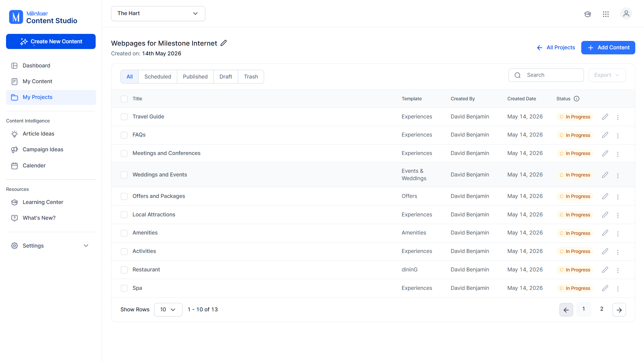Open What's New? resource
This screenshot has width=644, height=362.
click(x=51, y=218)
